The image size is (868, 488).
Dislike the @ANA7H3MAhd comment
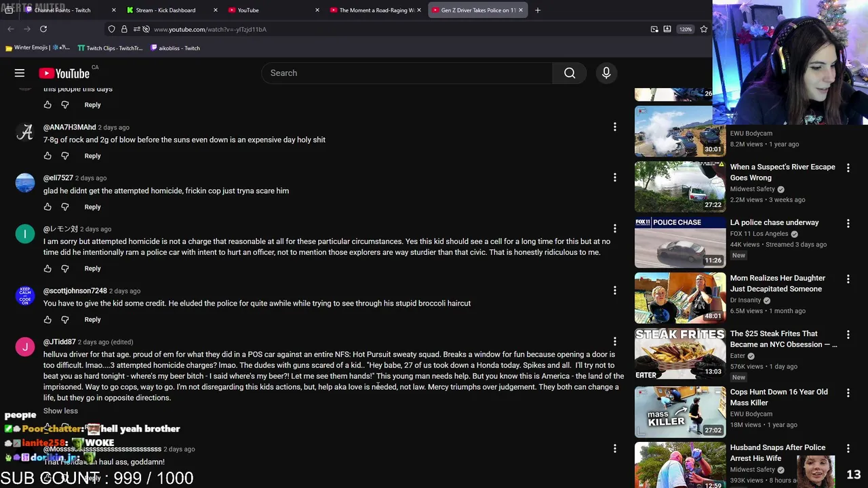tap(65, 156)
